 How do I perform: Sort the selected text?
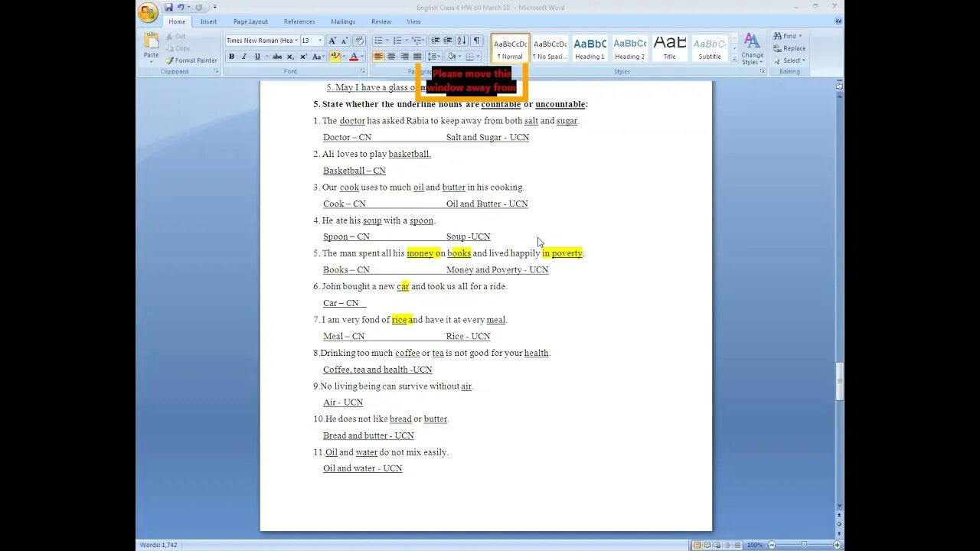point(462,41)
